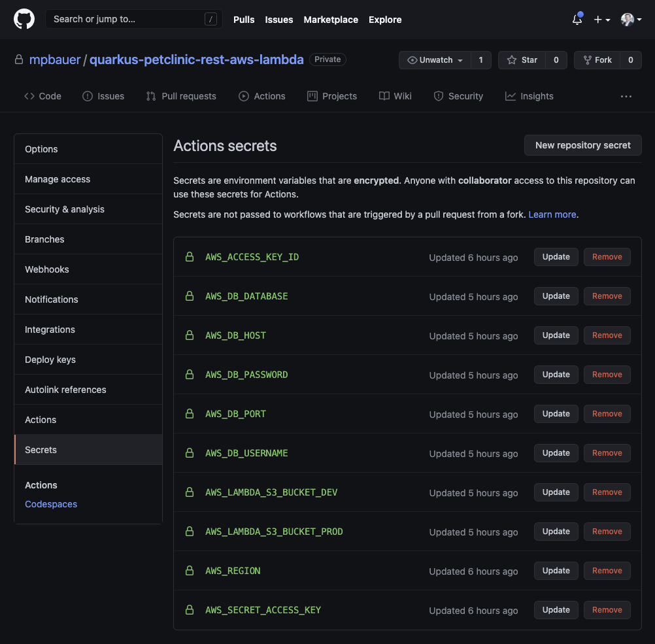Open Explore in top navigation
Image resolution: width=655 pixels, height=644 pixels.
(x=385, y=20)
